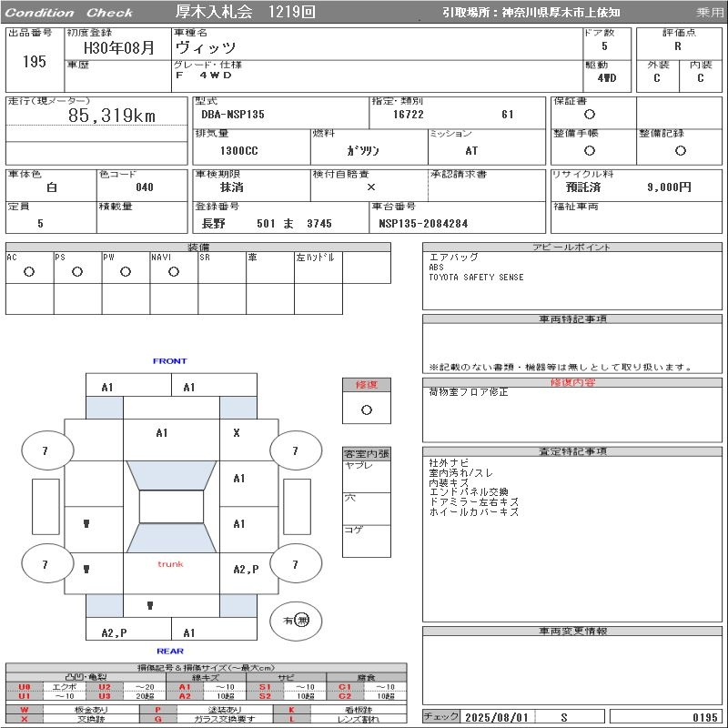Click the circle under 修復
This screenshot has height=728, width=728.
[x=367, y=410]
